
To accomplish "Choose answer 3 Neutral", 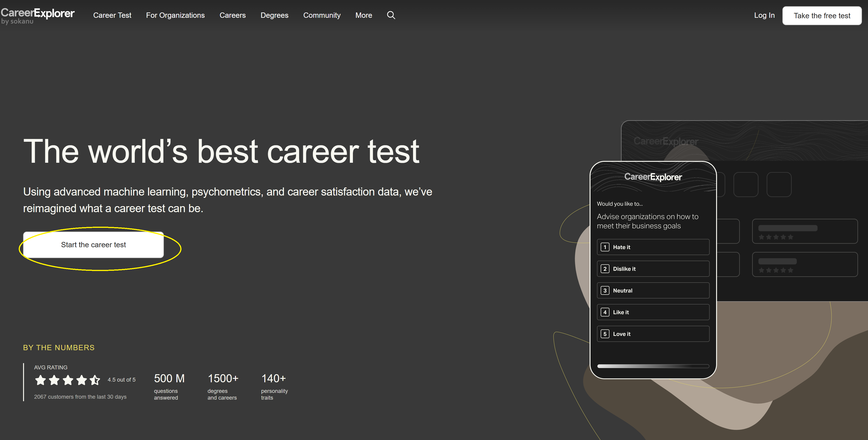I will pyautogui.click(x=653, y=290).
